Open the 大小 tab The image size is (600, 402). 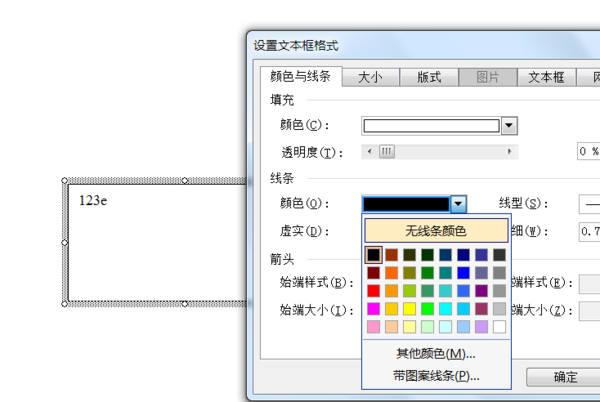(370, 78)
